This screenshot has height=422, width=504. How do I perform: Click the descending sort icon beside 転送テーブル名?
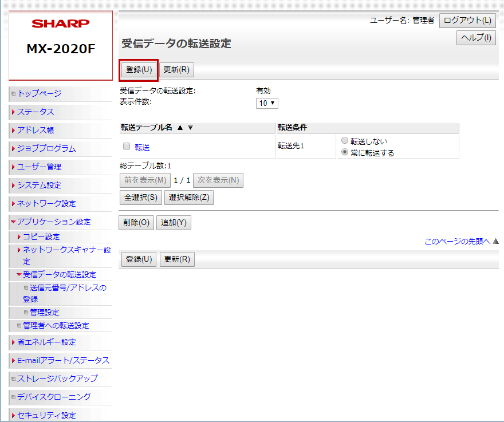[190, 128]
